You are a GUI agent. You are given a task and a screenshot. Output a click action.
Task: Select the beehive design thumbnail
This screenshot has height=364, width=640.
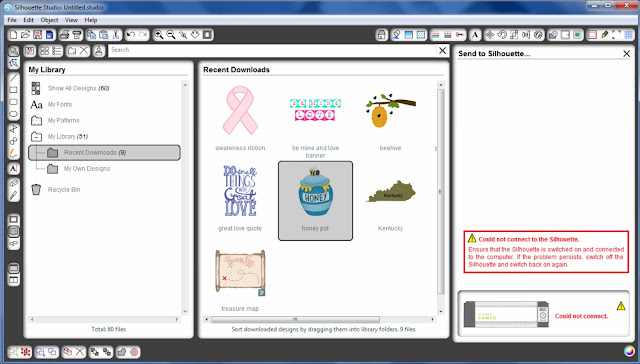click(x=390, y=110)
